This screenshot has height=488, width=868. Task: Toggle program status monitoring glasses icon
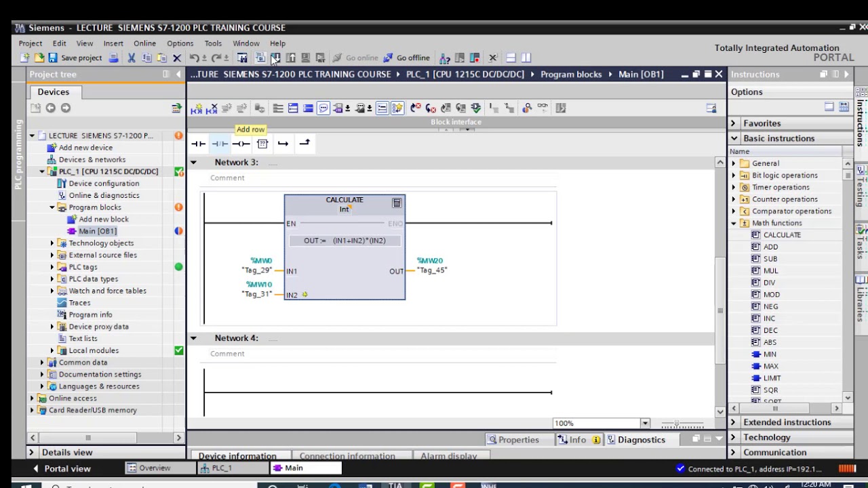[x=542, y=108]
